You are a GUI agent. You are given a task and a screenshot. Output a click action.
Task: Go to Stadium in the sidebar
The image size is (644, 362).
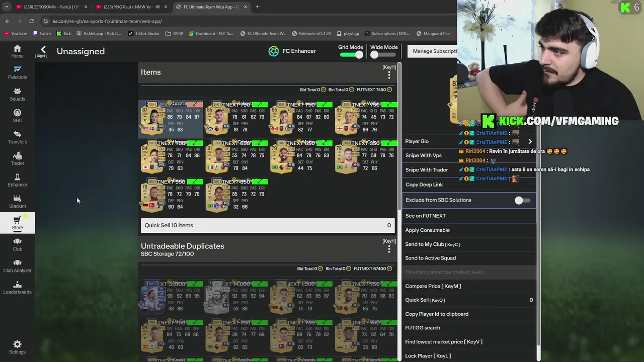(x=17, y=201)
